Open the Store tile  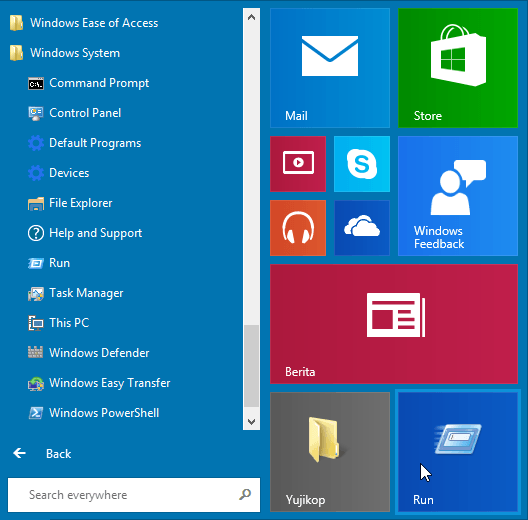click(458, 68)
